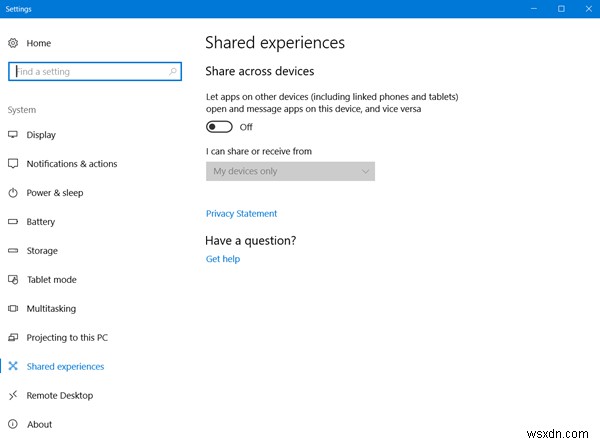Viewport: 600px width, 444px height.
Task: Click the Shared experiences cross icon
Action: pyautogui.click(x=13, y=366)
